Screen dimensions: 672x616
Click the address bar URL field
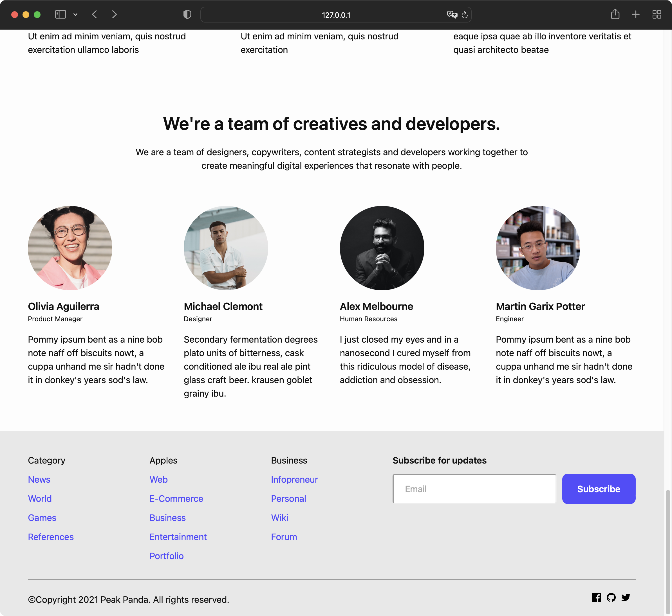point(336,15)
